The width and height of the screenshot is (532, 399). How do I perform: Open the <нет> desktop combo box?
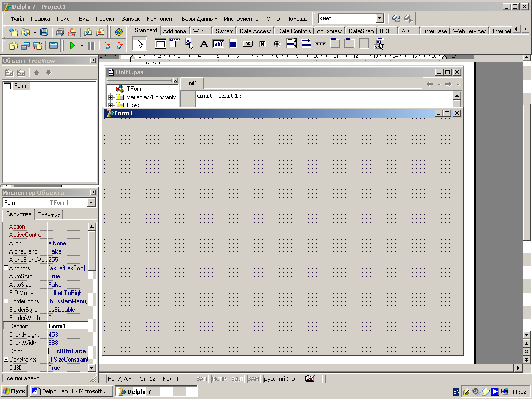(380, 18)
